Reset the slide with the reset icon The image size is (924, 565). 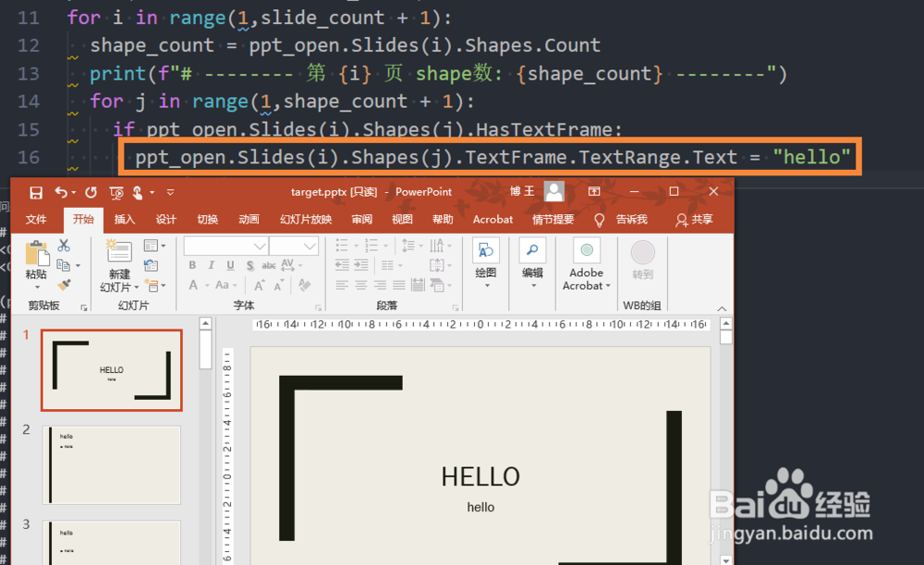pos(151,266)
